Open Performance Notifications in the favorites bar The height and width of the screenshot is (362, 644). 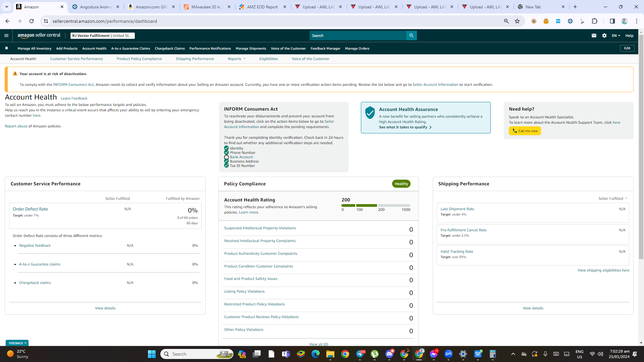pos(210,48)
